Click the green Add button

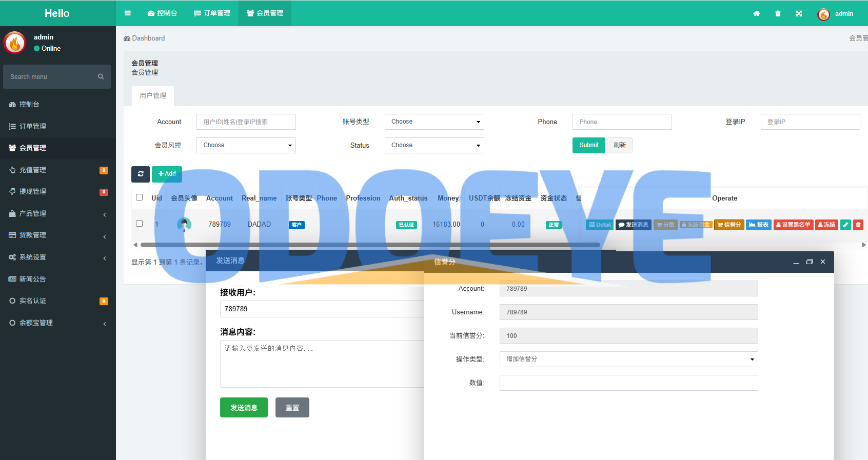167,174
